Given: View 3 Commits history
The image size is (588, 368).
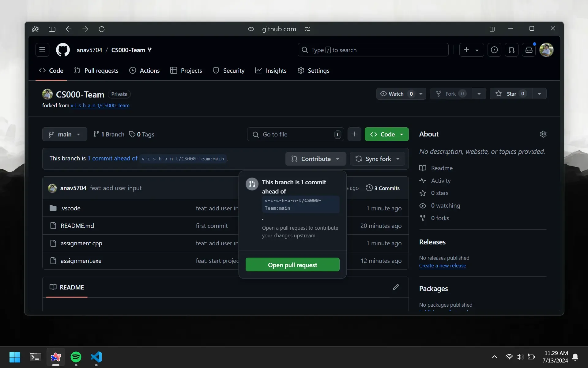Looking at the screenshot, I should click(x=383, y=188).
